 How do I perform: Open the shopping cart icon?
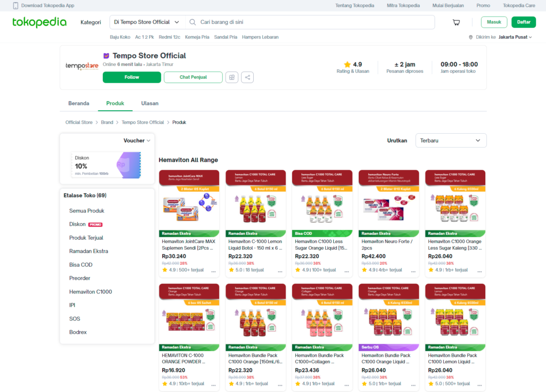coord(456,22)
